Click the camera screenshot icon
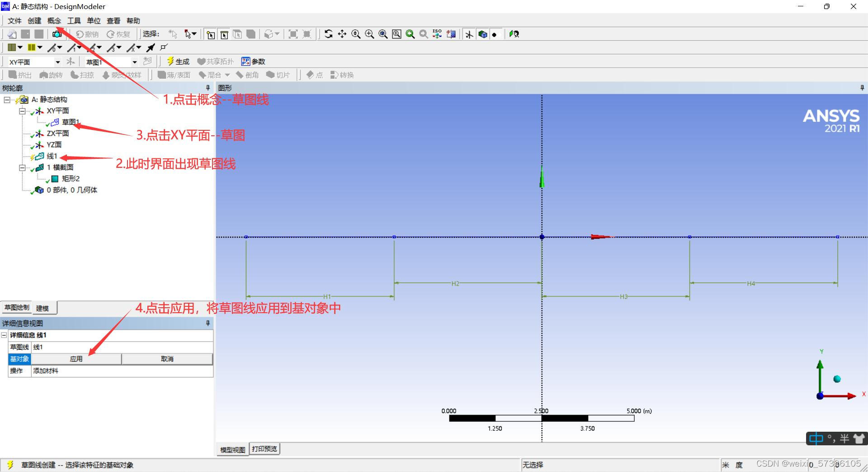Viewport: 868px width, 472px height. 57,34
